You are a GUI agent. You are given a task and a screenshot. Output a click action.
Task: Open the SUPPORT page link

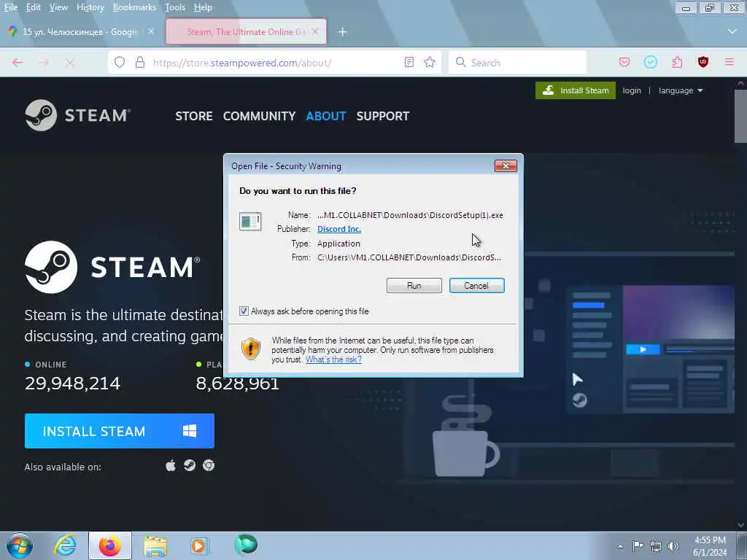pyautogui.click(x=382, y=116)
